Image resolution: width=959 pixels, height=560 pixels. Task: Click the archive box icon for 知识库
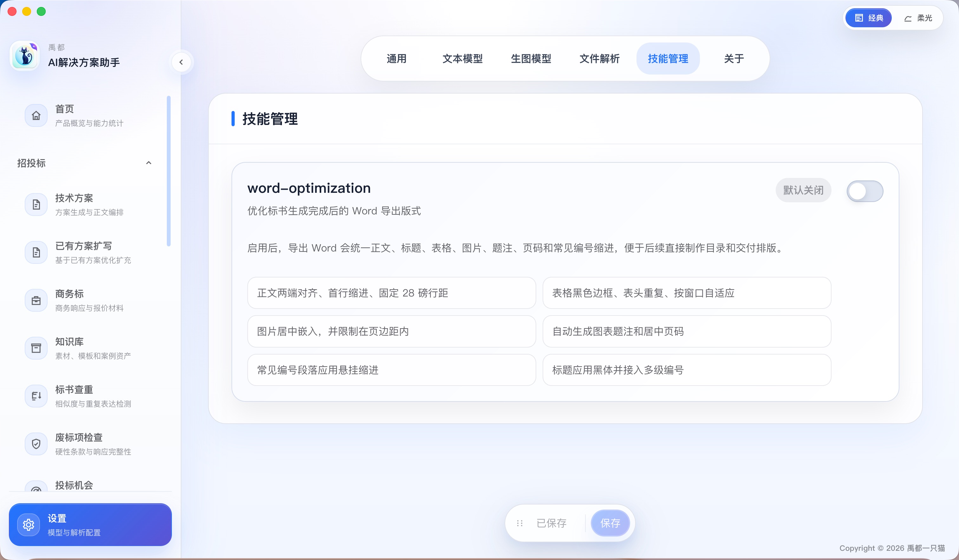click(x=36, y=348)
